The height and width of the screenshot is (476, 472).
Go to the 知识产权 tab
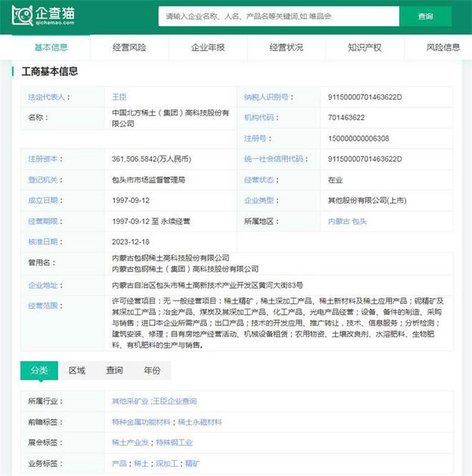[365, 48]
